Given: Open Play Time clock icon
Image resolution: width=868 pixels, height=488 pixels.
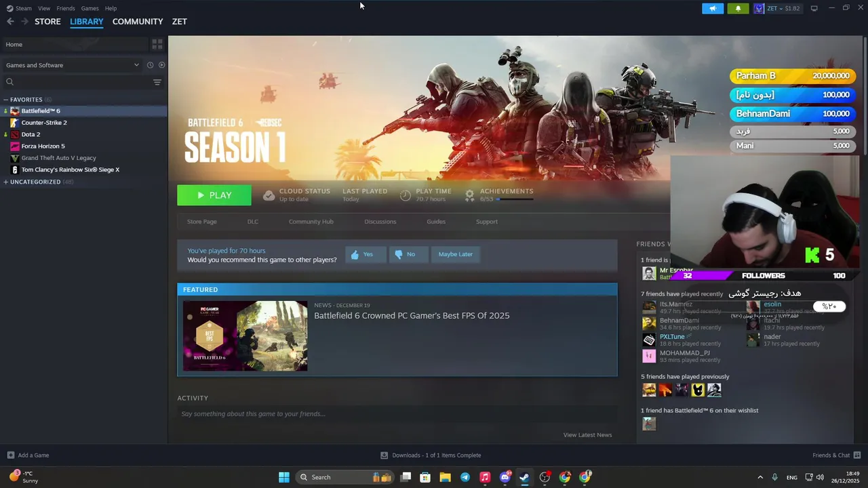Looking at the screenshot, I should [406, 195].
